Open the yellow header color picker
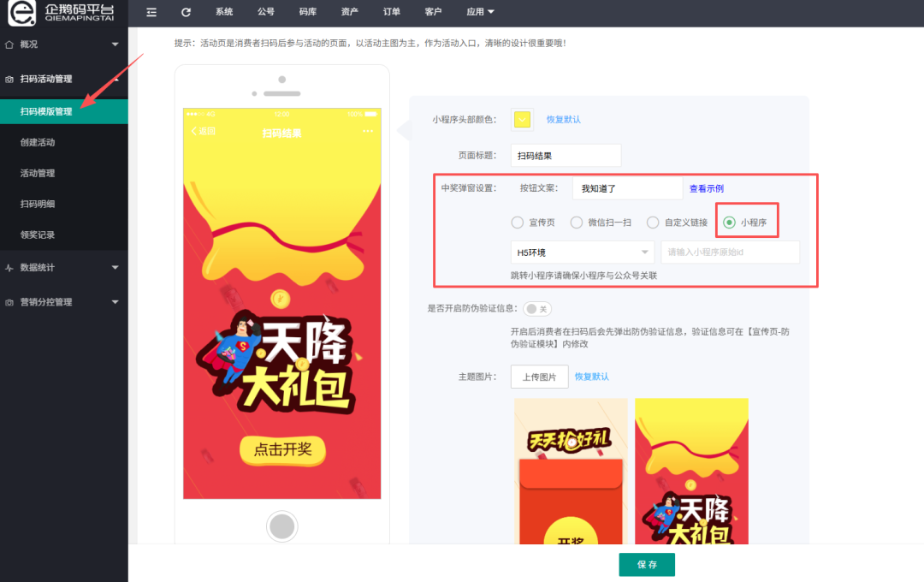This screenshot has width=924, height=582. pos(522,120)
